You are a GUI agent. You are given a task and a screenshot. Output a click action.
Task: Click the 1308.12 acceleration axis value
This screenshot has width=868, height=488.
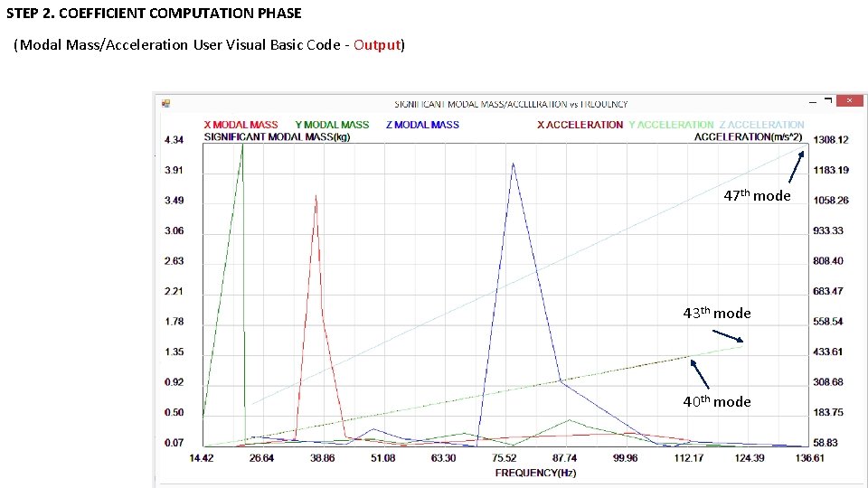tap(830, 140)
